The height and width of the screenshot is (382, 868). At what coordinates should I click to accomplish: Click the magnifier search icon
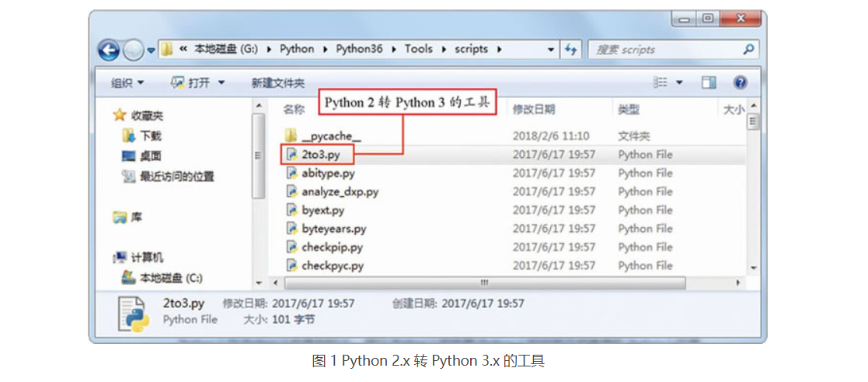(748, 50)
